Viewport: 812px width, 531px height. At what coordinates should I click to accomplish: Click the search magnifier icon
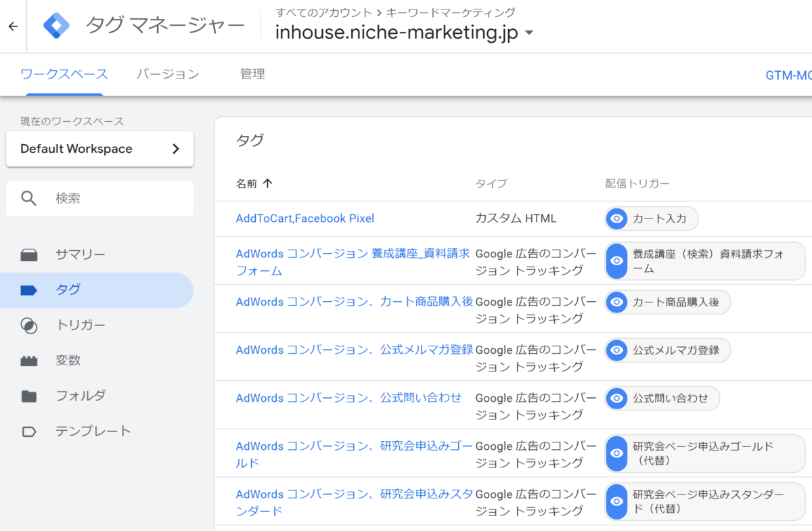coord(28,198)
